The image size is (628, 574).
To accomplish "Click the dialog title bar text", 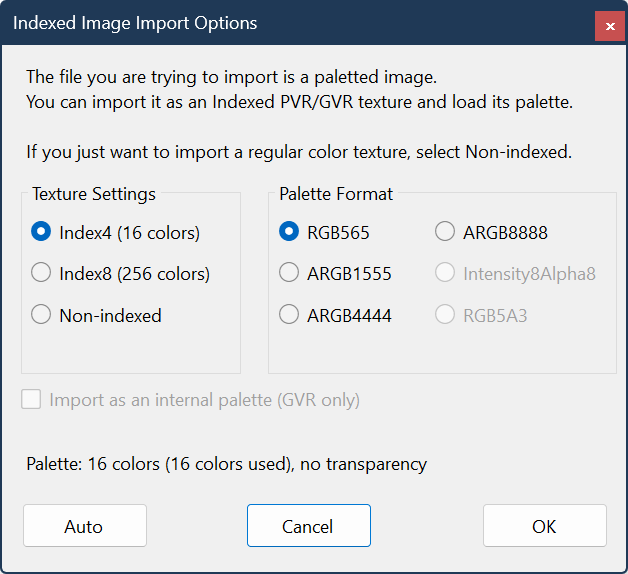I will point(135,23).
